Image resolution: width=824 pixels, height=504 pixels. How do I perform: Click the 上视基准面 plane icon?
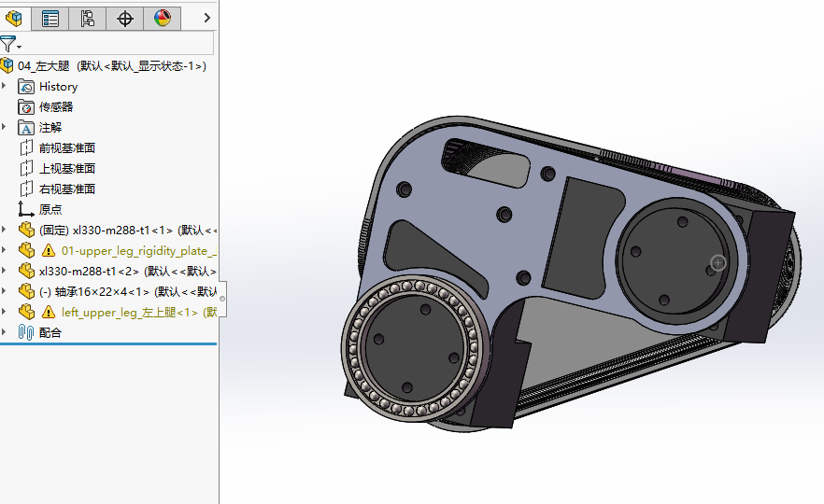click(x=26, y=169)
